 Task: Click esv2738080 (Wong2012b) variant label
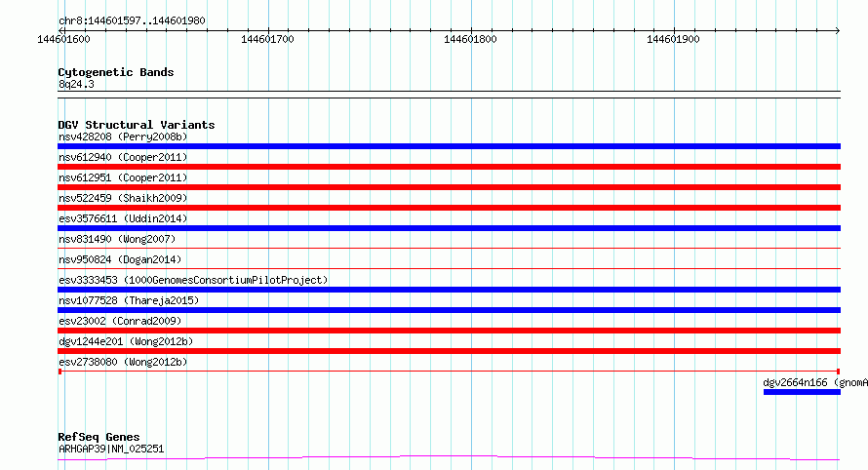tap(123, 362)
